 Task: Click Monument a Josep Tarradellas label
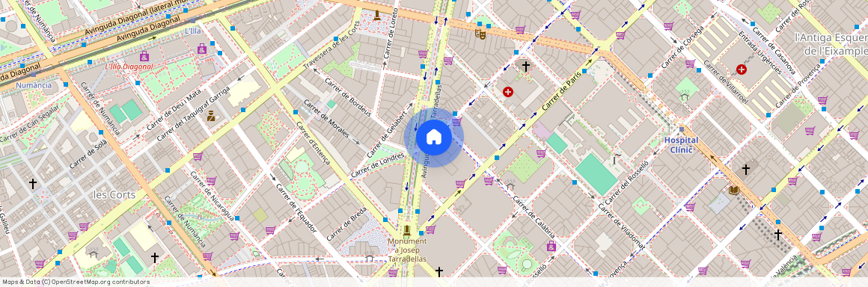point(407,250)
